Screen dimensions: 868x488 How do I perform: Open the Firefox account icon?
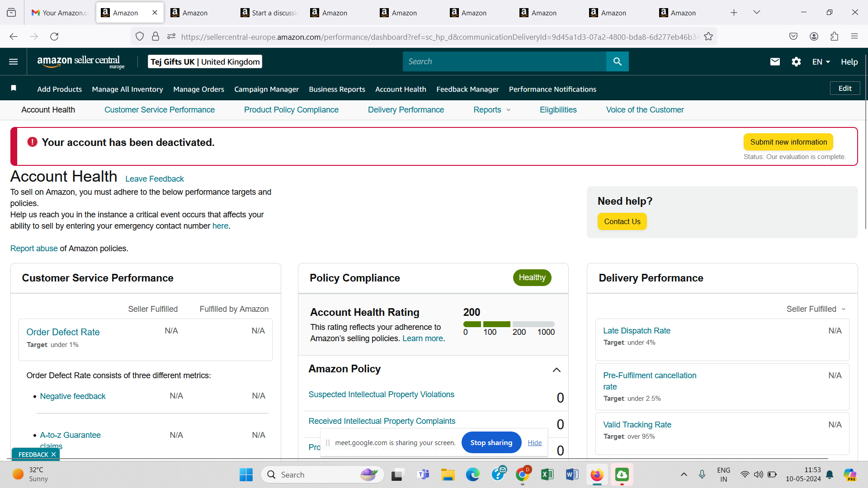tap(814, 37)
